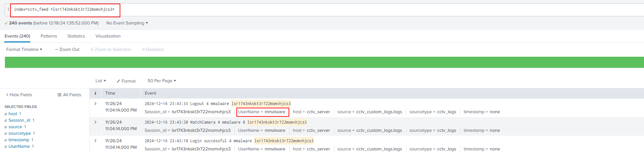
Task: Click the highlighted session ID in Logout raw text
Action: click(x=261, y=104)
